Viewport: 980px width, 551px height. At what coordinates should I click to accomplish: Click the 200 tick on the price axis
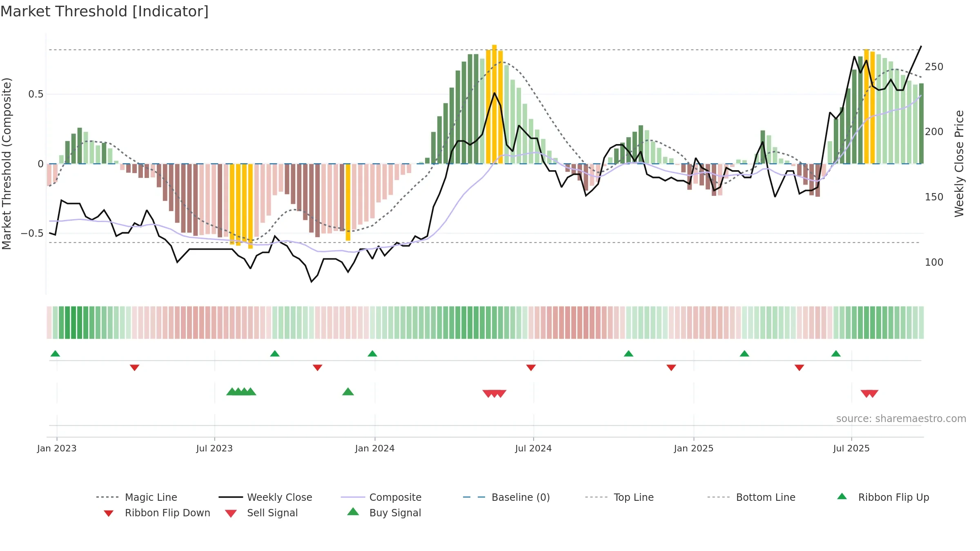pos(934,132)
